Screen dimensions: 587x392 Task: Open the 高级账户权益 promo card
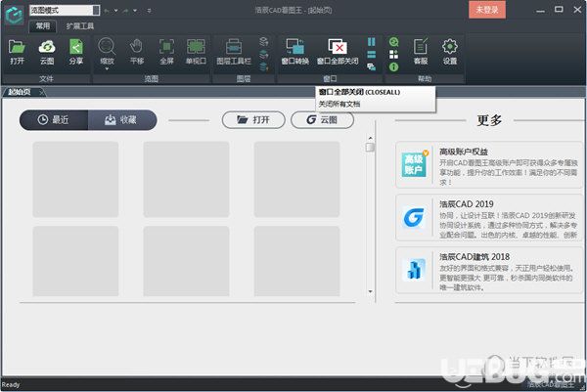[489, 165]
